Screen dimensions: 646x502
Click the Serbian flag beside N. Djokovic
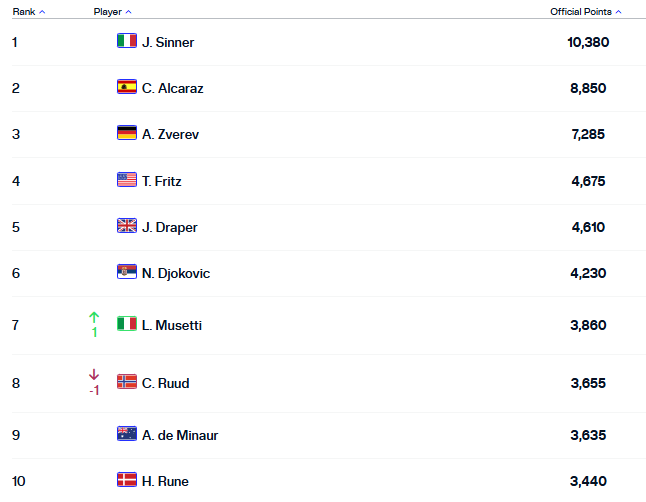click(126, 272)
